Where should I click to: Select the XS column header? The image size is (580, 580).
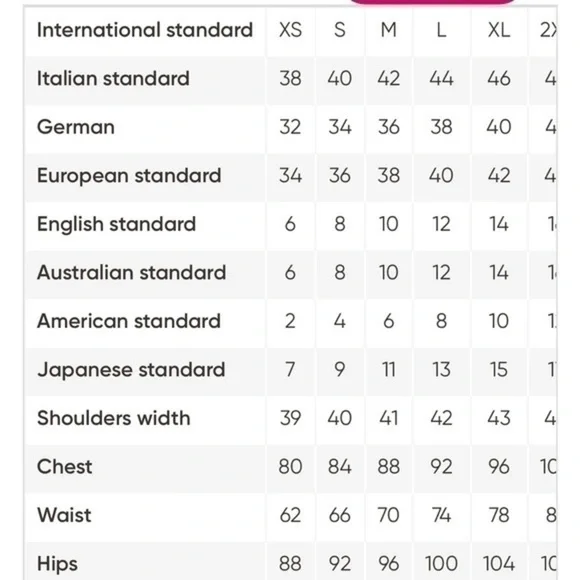tap(290, 30)
